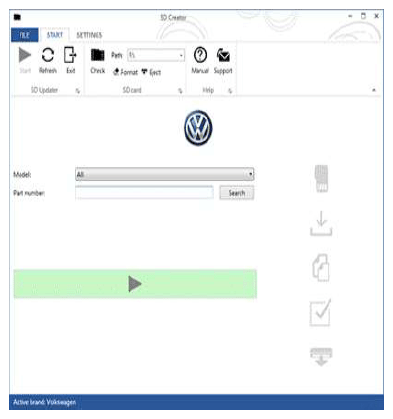Viewport: 393px width, 419px height.
Task: Click the Active brand: Volkswagen status text
Action: (x=45, y=402)
